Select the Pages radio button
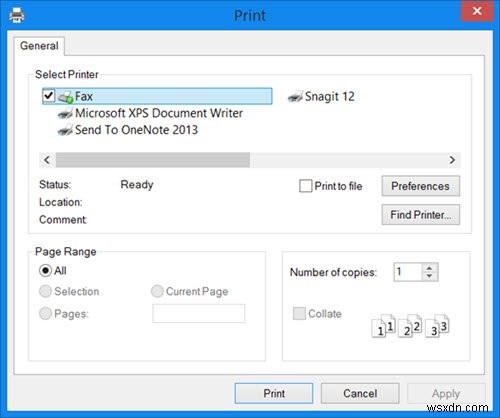The image size is (500, 418). pos(45,314)
